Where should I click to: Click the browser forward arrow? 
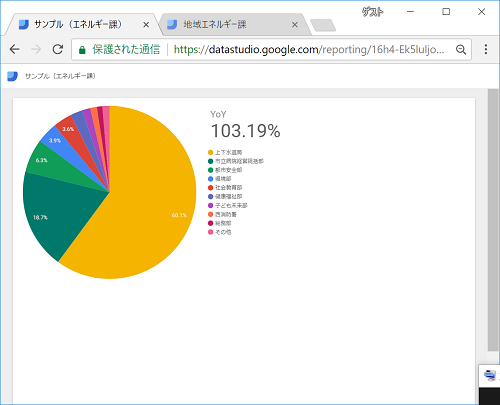pyautogui.click(x=36, y=49)
